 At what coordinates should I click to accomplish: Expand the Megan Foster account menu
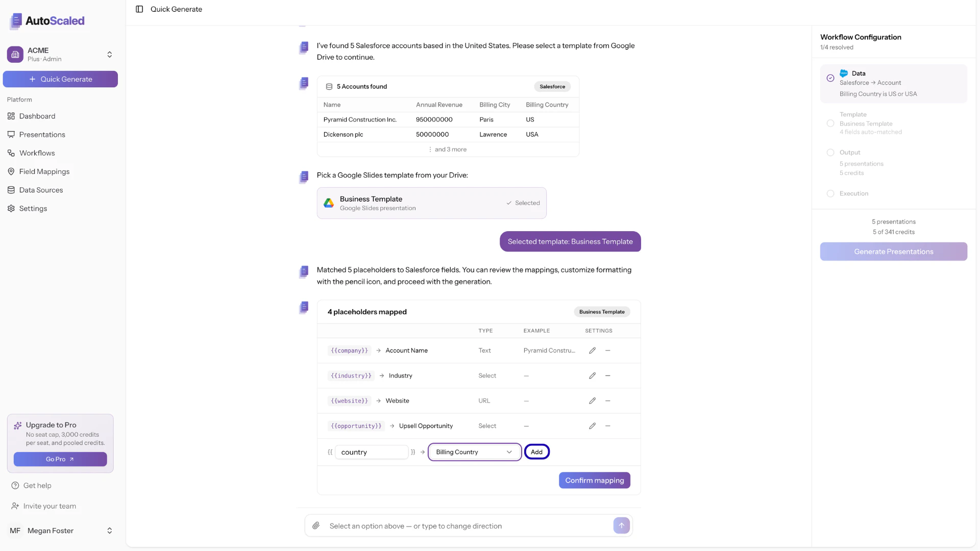pyautogui.click(x=110, y=531)
